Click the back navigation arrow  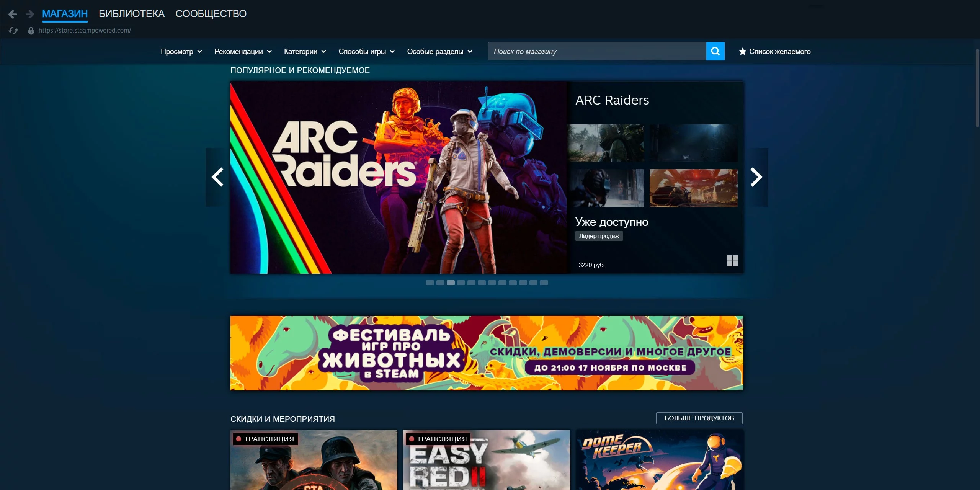[x=13, y=15]
